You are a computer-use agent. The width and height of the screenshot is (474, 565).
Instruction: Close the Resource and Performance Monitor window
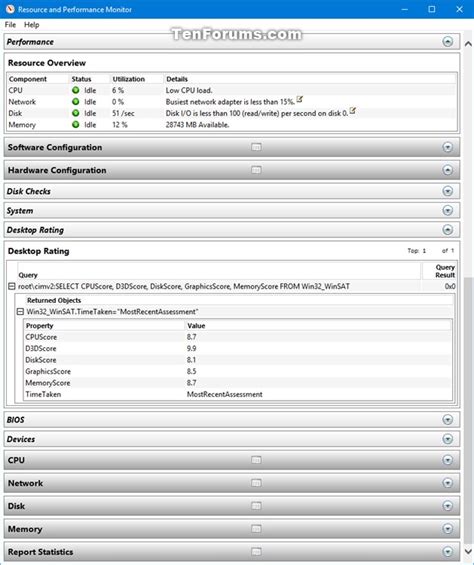coord(459,9)
